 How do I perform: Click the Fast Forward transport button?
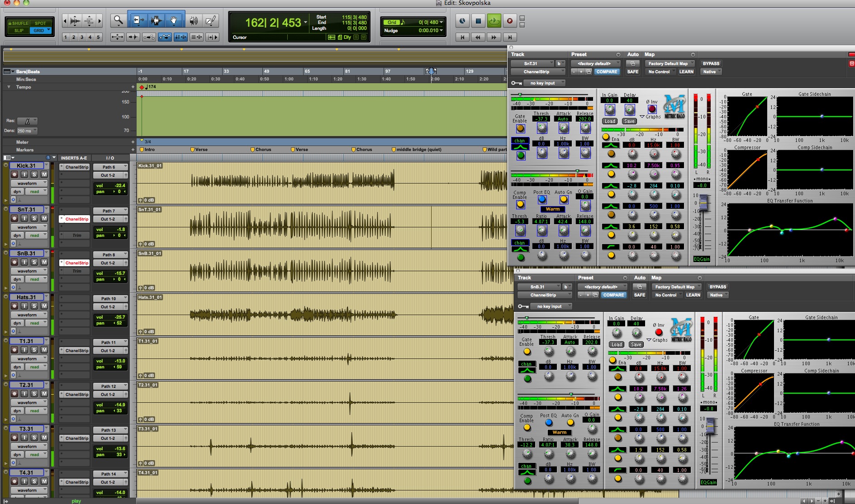pyautogui.click(x=494, y=37)
